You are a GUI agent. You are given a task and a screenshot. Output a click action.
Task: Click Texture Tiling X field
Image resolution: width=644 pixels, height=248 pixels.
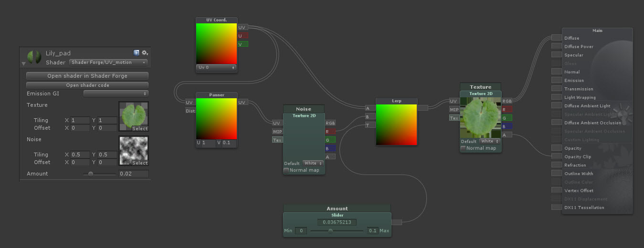[x=80, y=120]
